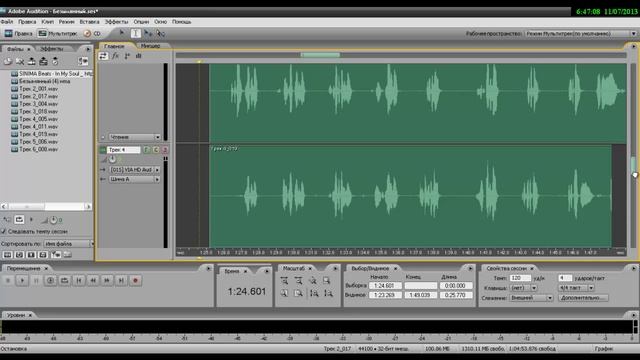Screen dimensions: 640x360
Task: Toggle Mute (Г) on Трек 4
Action: 147,150
